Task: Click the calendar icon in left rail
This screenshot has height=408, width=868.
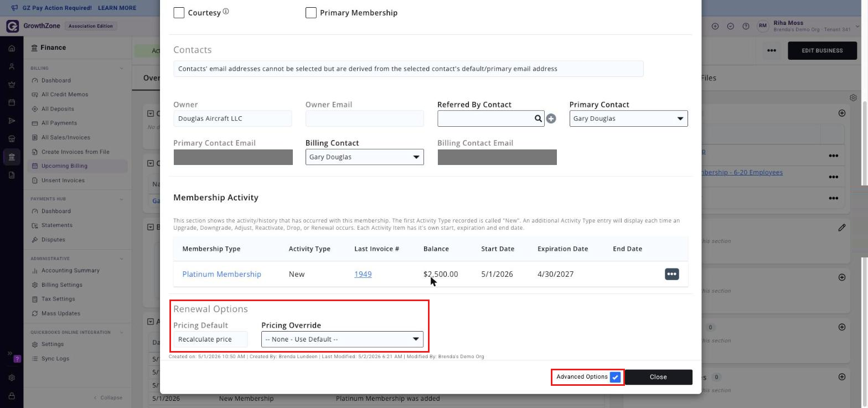Action: click(x=12, y=103)
